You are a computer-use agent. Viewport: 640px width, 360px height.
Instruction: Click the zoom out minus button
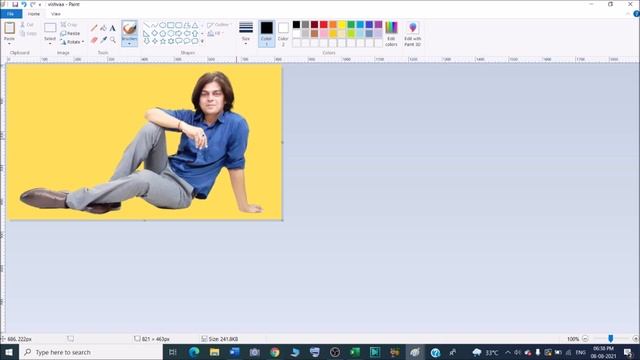[x=585, y=339]
